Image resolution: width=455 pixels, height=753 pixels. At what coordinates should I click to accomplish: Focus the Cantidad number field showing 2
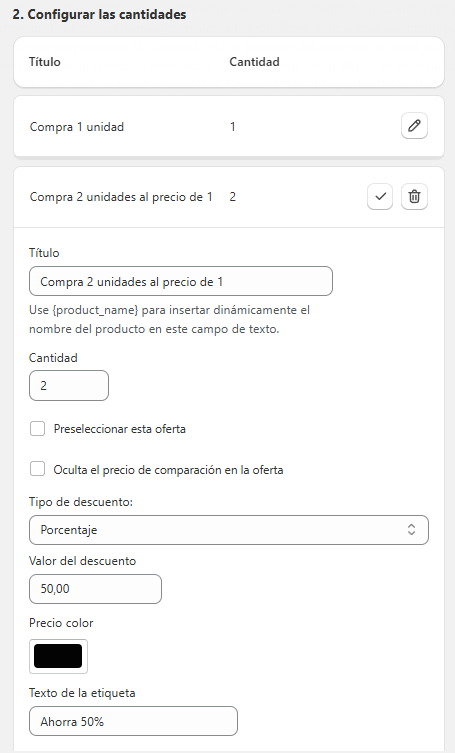[x=69, y=385]
